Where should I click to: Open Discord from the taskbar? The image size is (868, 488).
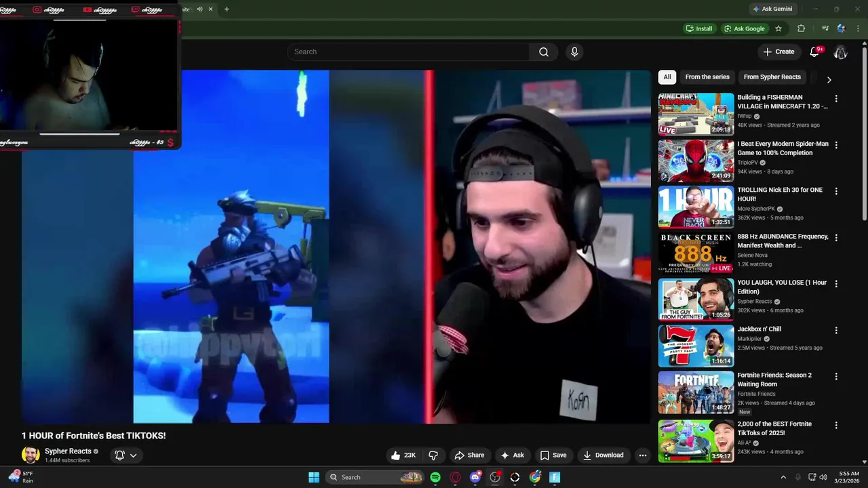pyautogui.click(x=475, y=477)
